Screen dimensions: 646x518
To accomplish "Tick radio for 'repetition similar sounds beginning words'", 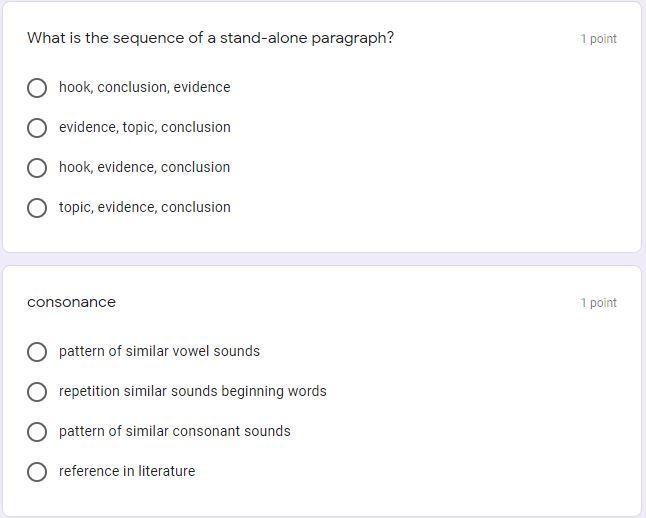I will point(37,392).
